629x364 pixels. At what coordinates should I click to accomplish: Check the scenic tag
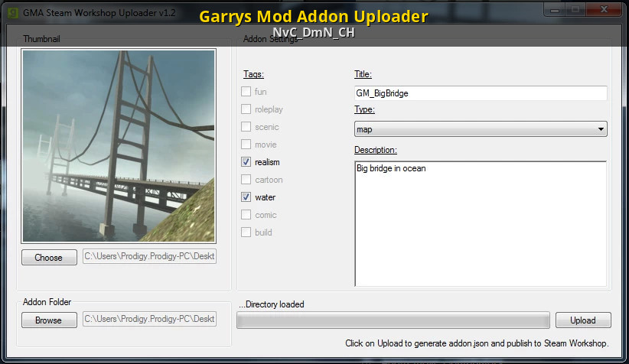tap(246, 127)
